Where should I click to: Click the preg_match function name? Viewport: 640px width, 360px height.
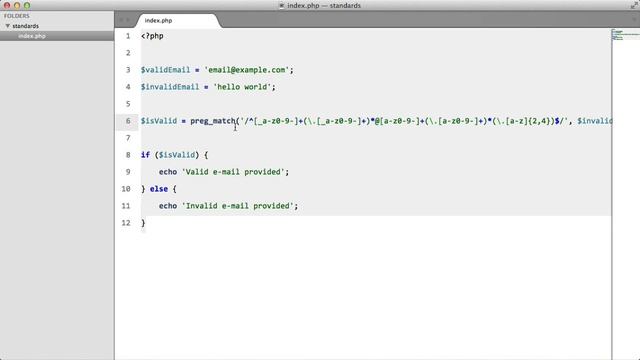(213, 121)
